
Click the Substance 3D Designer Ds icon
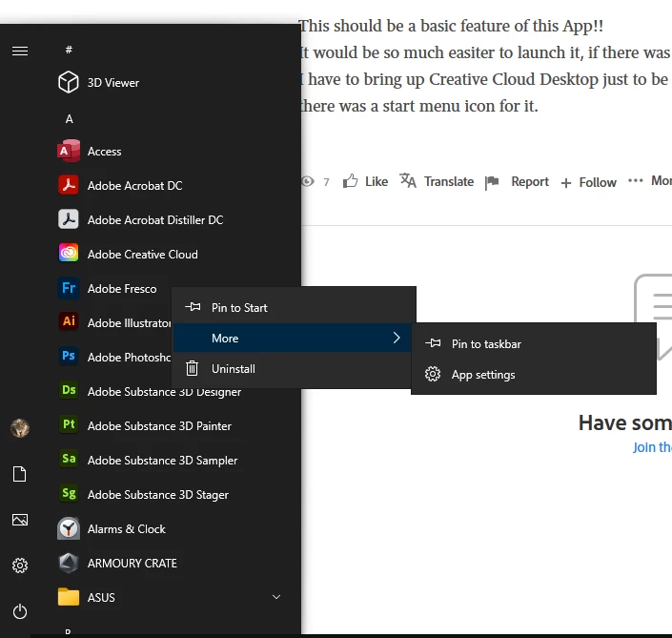tap(69, 390)
